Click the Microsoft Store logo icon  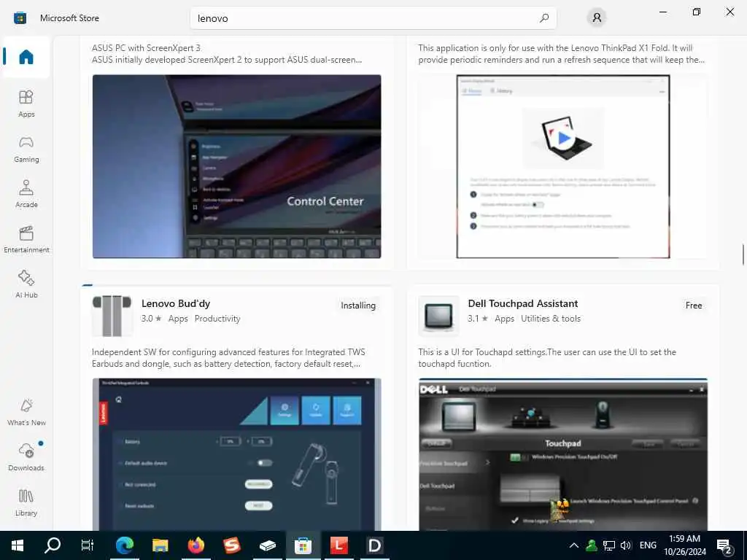coord(20,18)
